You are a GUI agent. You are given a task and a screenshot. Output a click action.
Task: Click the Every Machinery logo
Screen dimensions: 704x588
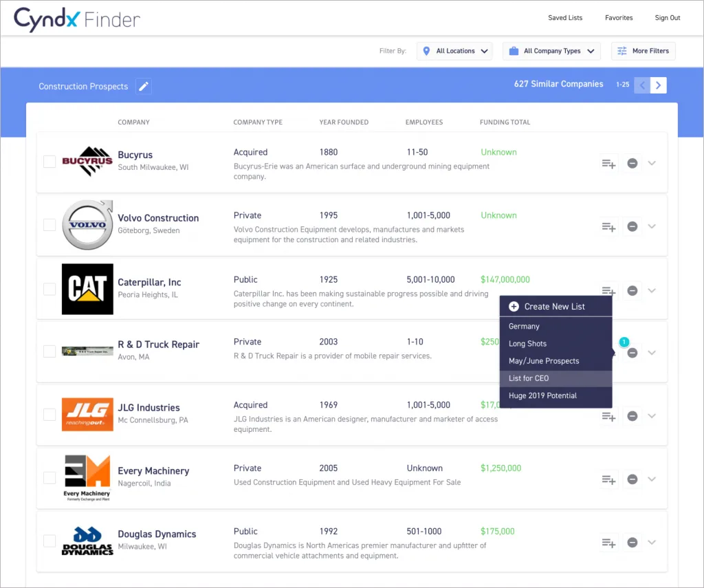87,477
